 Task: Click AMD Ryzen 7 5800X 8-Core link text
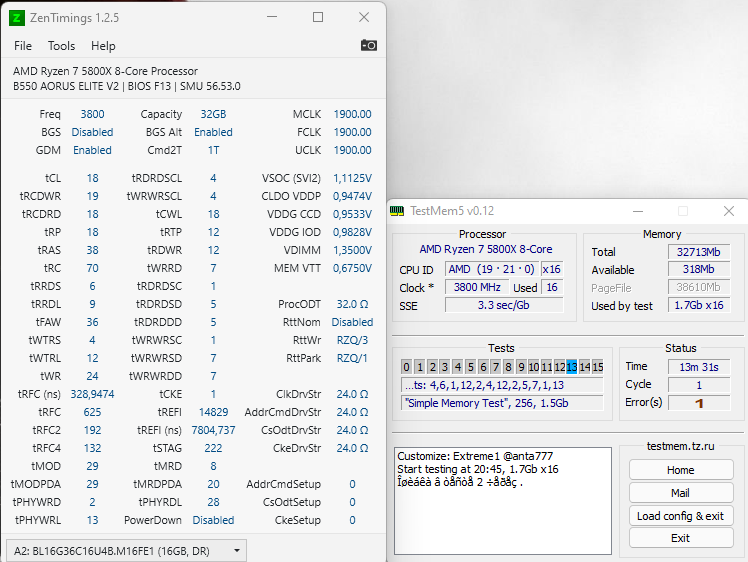486,250
